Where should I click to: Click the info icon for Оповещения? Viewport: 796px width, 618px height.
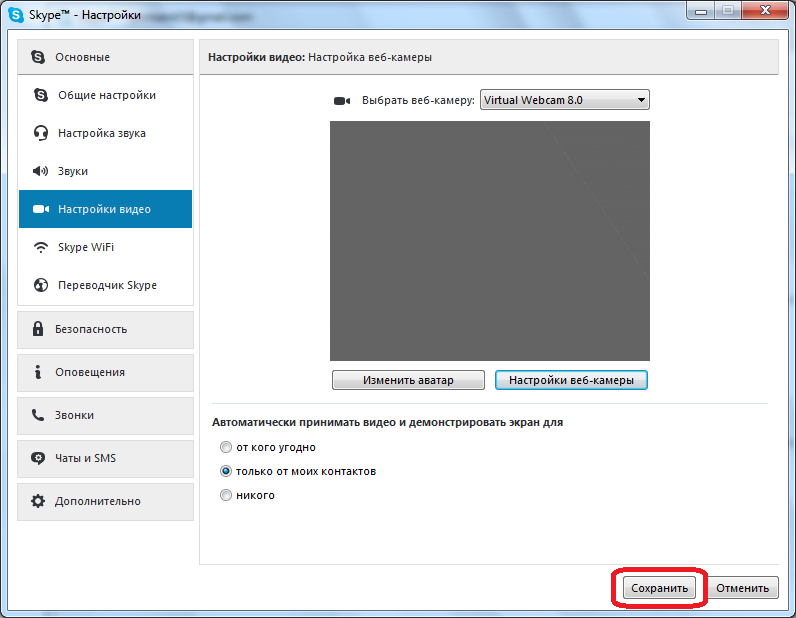[x=38, y=372]
